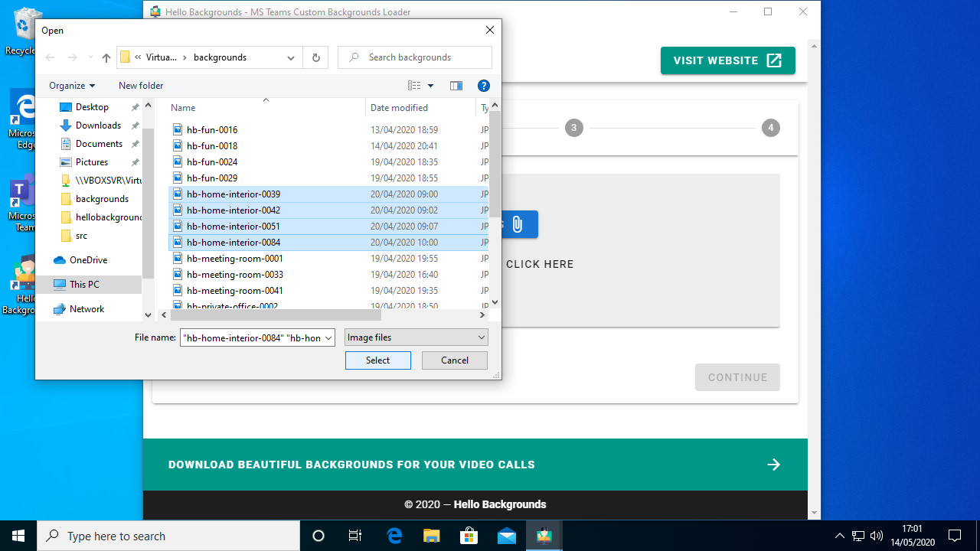Open the src folder in sidebar
The height and width of the screenshot is (551, 980).
tap(81, 236)
